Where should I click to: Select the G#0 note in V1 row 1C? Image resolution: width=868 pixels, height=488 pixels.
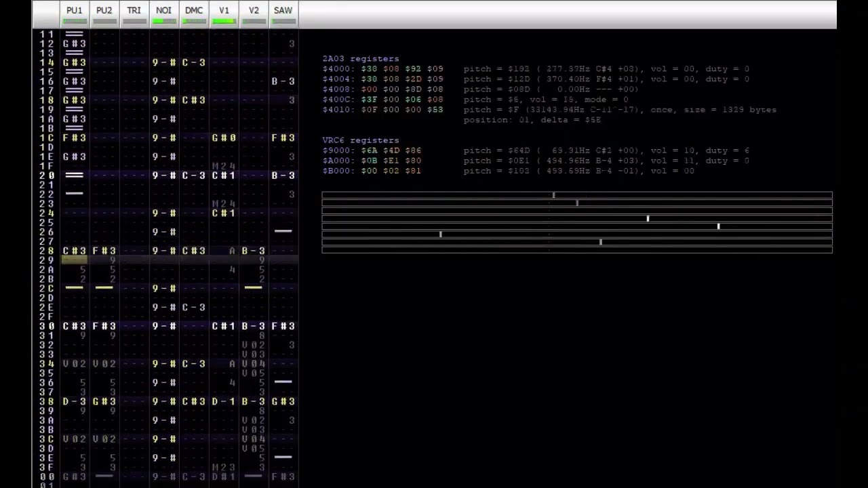tap(224, 138)
